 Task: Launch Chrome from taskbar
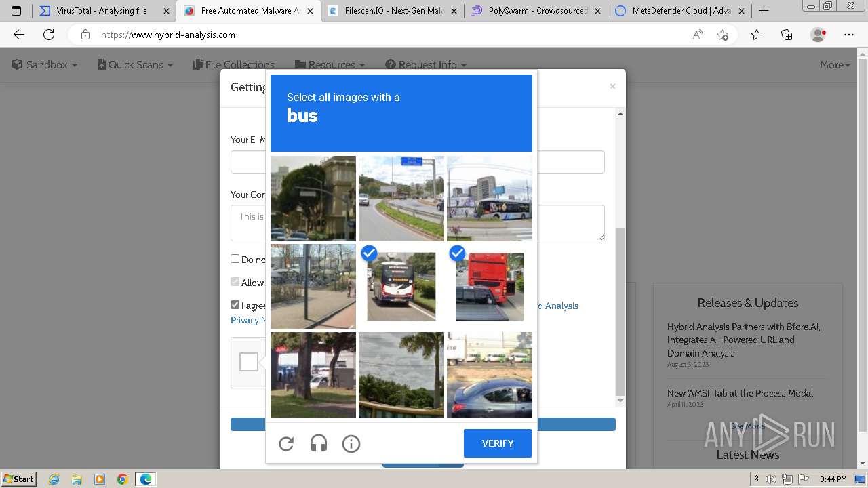(x=122, y=479)
